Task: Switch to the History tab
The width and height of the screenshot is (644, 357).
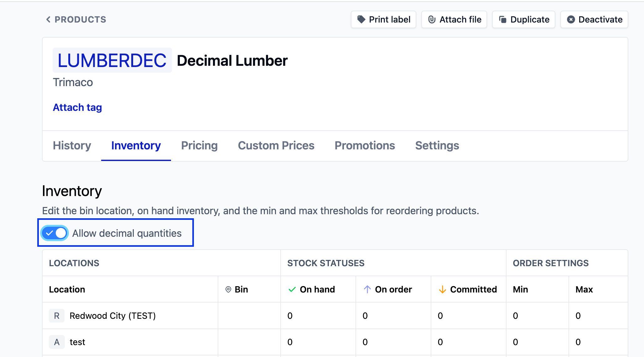Action: [x=72, y=146]
